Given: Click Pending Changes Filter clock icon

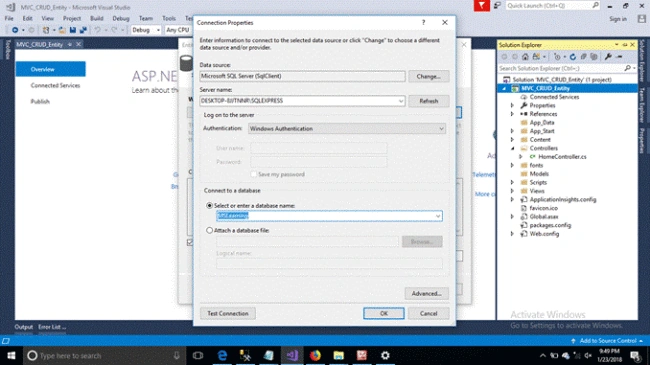Looking at the screenshot, I should click(x=557, y=57).
